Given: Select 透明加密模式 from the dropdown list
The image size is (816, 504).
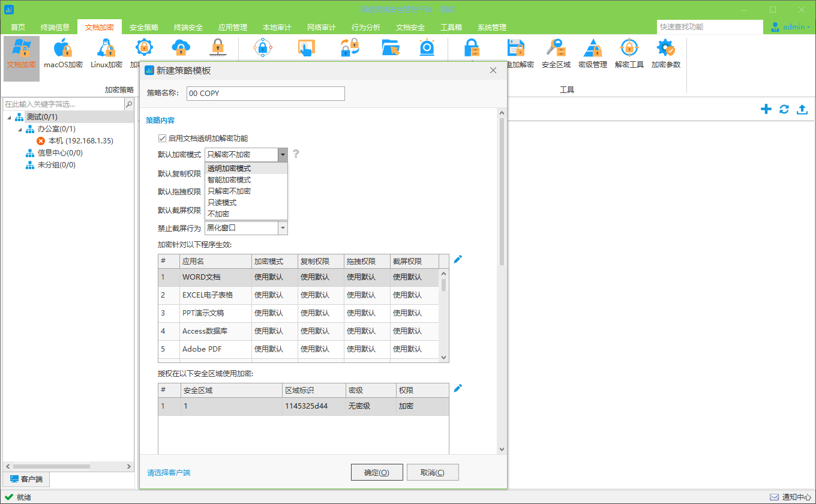Looking at the screenshot, I should [229, 169].
